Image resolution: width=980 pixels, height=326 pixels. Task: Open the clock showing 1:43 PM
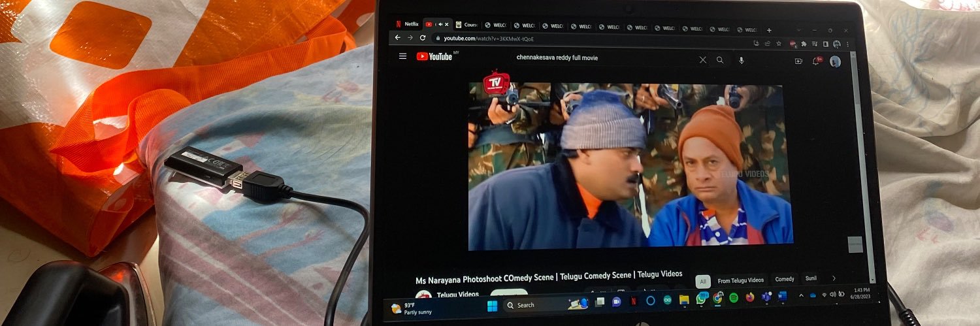click(862, 293)
